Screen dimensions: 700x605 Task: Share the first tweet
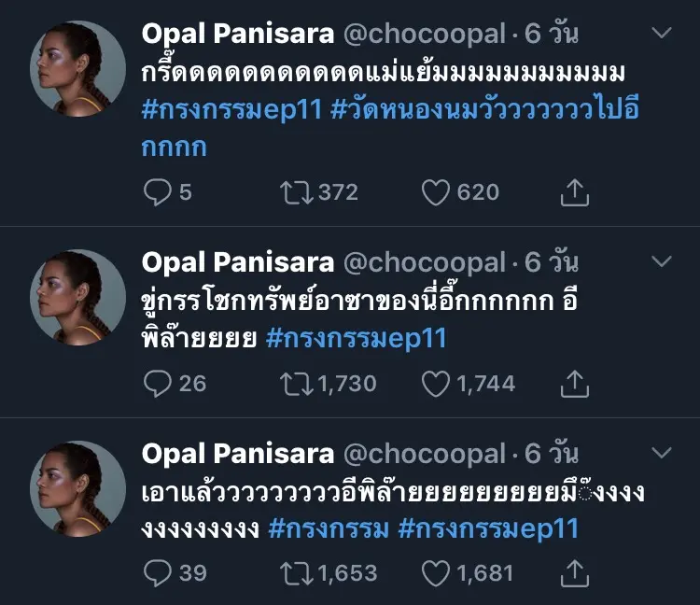(575, 192)
